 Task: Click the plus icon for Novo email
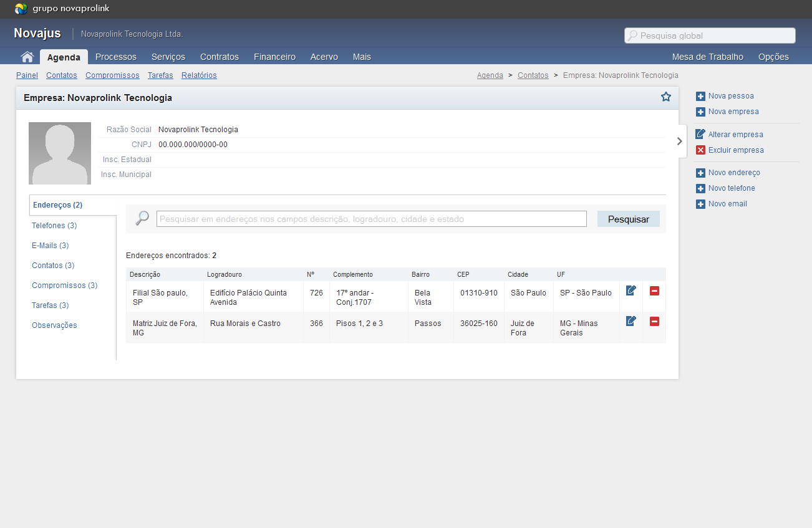click(x=700, y=204)
